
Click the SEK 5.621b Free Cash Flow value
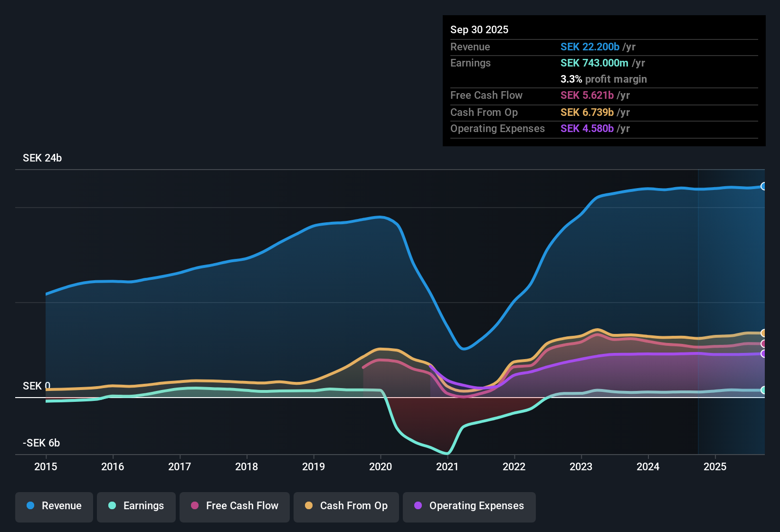pos(588,95)
